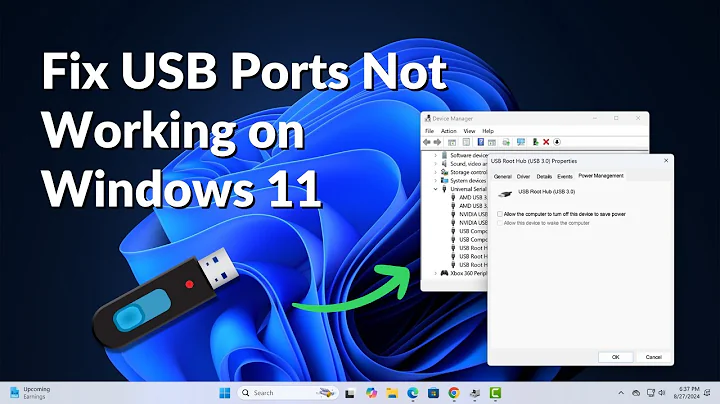Select the System devices tree row
Viewport: 720px width, 404px height.
pyautogui.click(x=463, y=180)
